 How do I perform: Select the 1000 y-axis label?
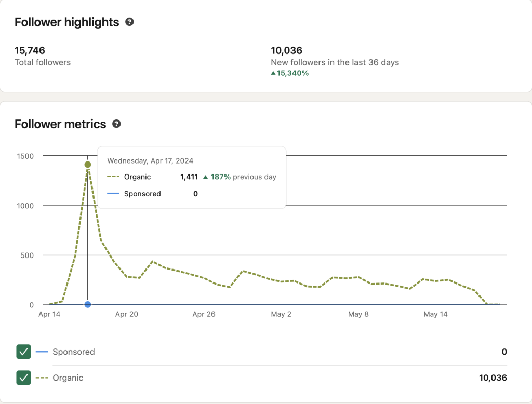(25, 206)
